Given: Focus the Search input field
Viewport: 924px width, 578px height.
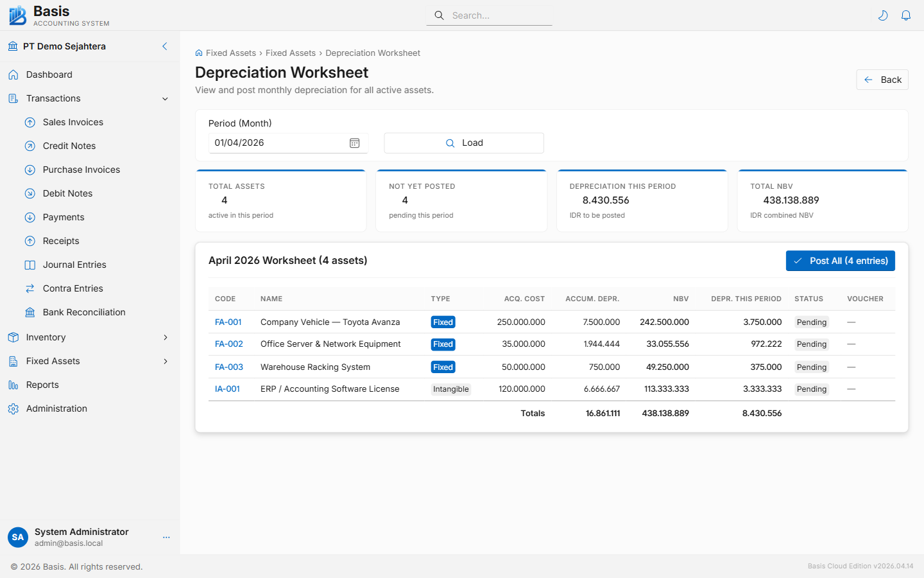Looking at the screenshot, I should click(x=497, y=15).
